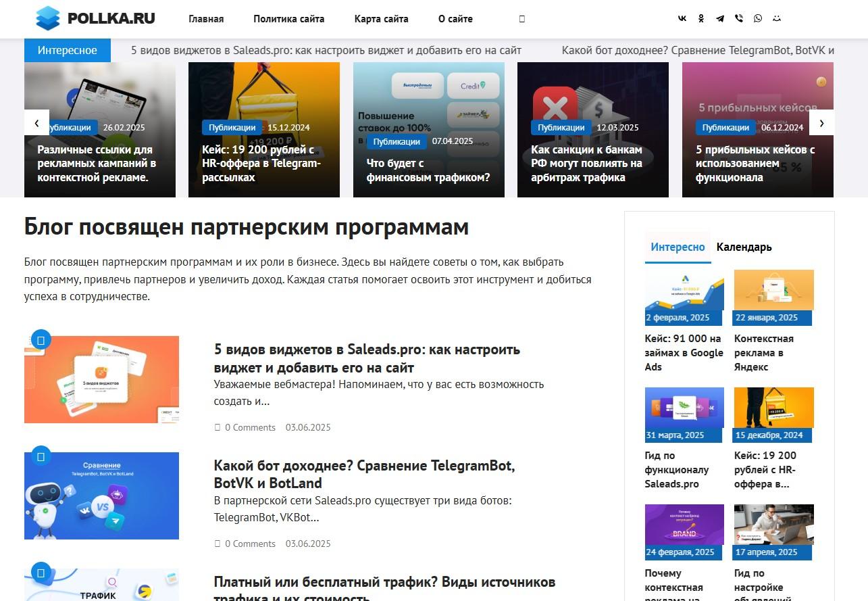The image size is (868, 601).
Task: Open 0 Comments under Saleads widgets article
Action: (250, 427)
